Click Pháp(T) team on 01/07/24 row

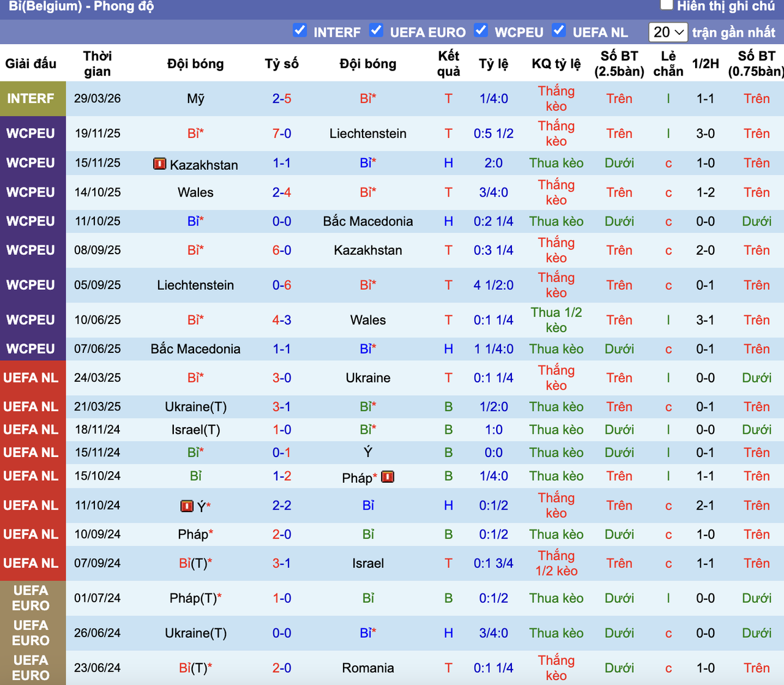click(x=195, y=598)
